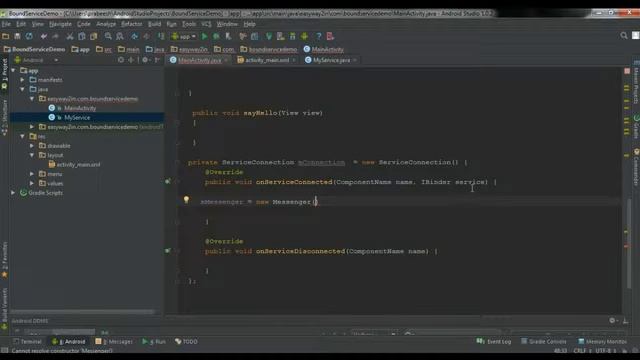
Task: Click the src breadcrumb
Action: point(104,49)
